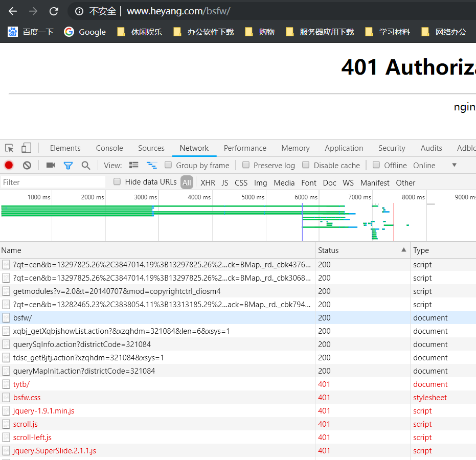Switch to large request rows view
The width and height of the screenshot is (476, 460).
click(x=133, y=165)
